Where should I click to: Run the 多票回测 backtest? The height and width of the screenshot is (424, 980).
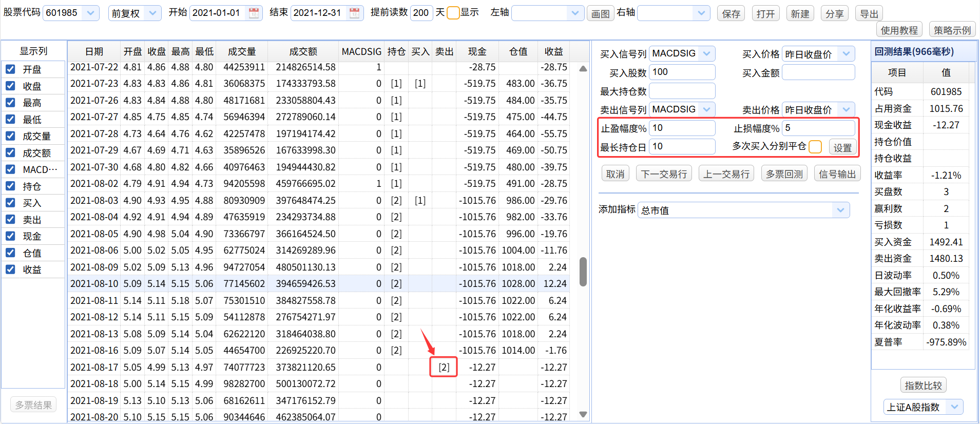pos(784,174)
